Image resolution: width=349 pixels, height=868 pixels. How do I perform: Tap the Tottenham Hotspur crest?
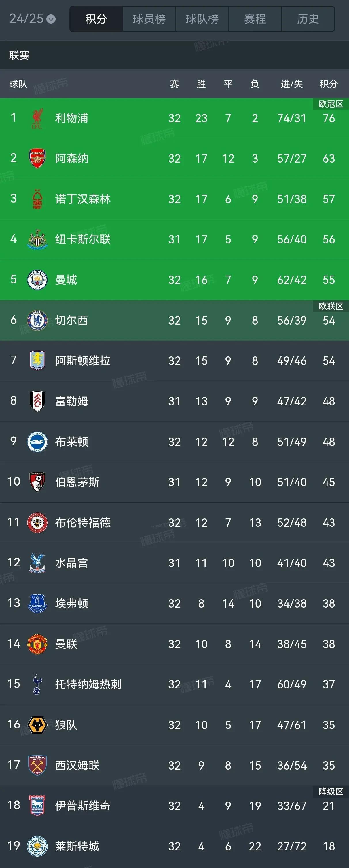pos(37,684)
